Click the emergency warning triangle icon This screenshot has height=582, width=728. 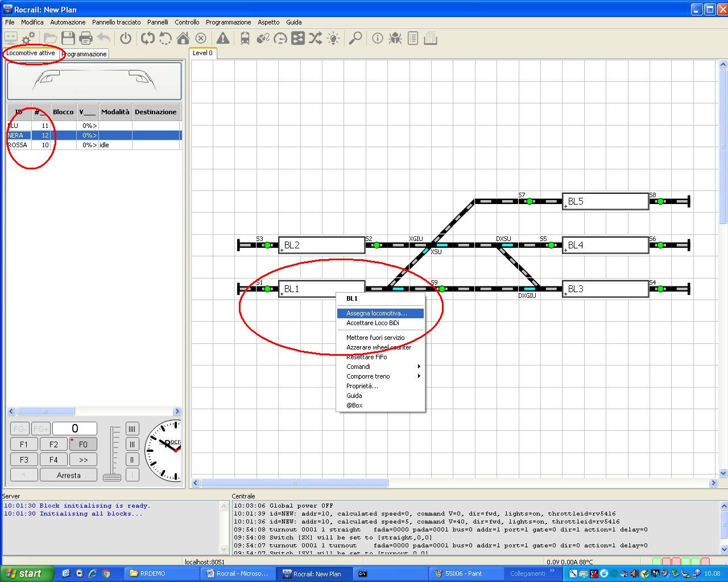click(x=223, y=38)
